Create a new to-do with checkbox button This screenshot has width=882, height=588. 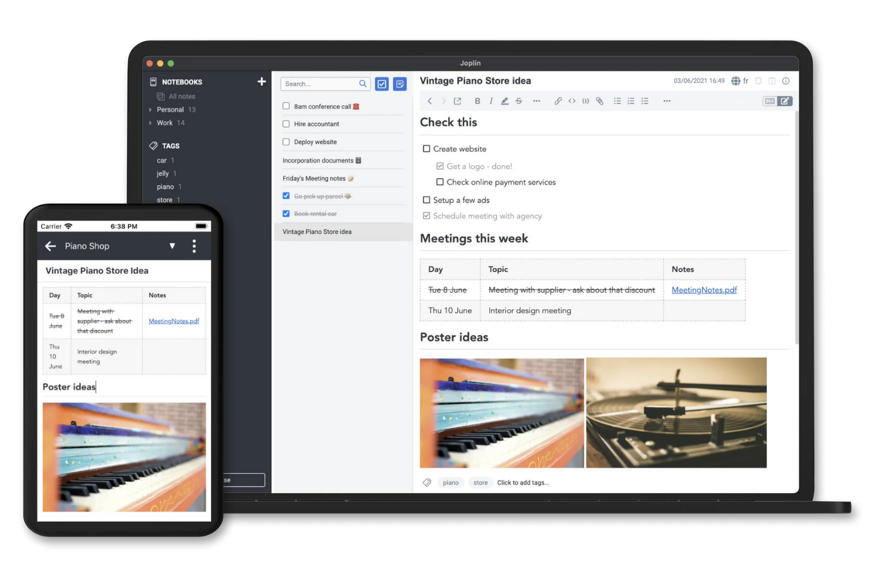click(382, 84)
